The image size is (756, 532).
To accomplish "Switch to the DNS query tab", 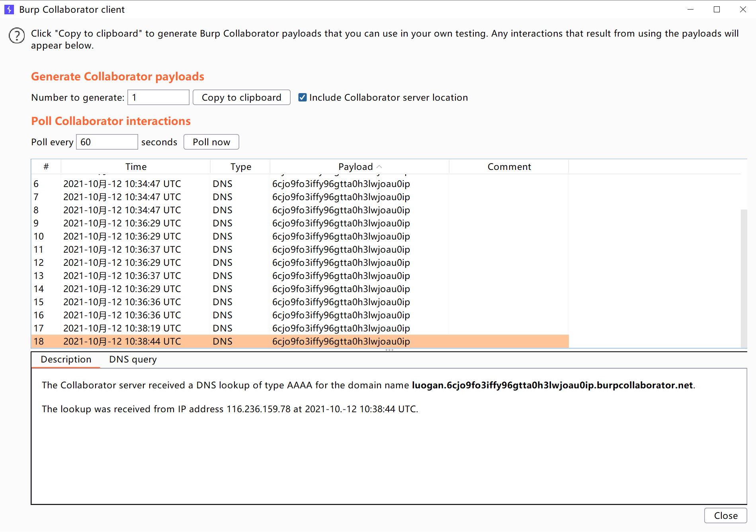I will [x=133, y=359].
